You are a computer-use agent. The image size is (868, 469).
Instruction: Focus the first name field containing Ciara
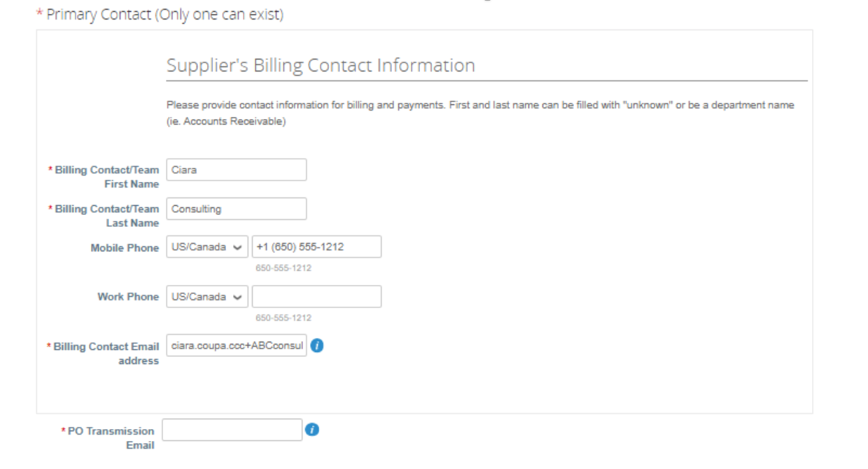(236, 170)
